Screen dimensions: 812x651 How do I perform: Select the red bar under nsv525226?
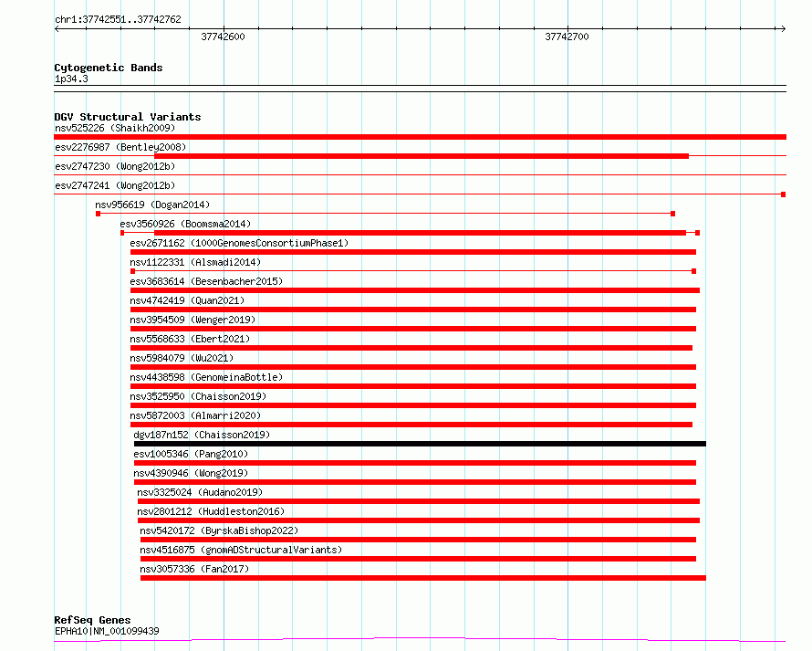[420, 137]
